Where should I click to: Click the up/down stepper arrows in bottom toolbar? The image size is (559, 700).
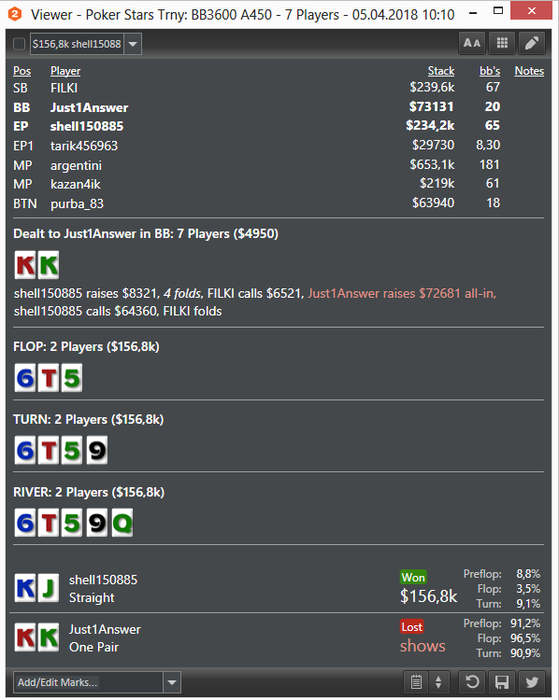[438, 682]
